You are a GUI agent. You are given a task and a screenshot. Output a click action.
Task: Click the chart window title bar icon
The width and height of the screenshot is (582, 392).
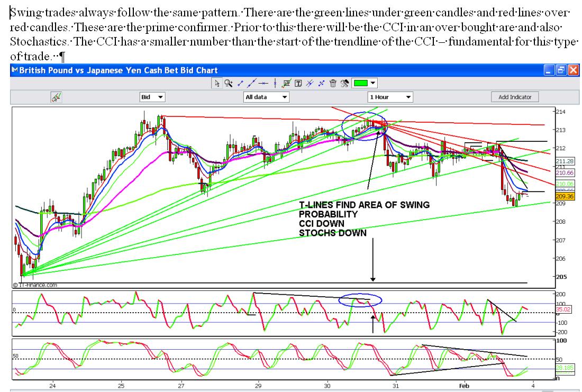pos(15,70)
